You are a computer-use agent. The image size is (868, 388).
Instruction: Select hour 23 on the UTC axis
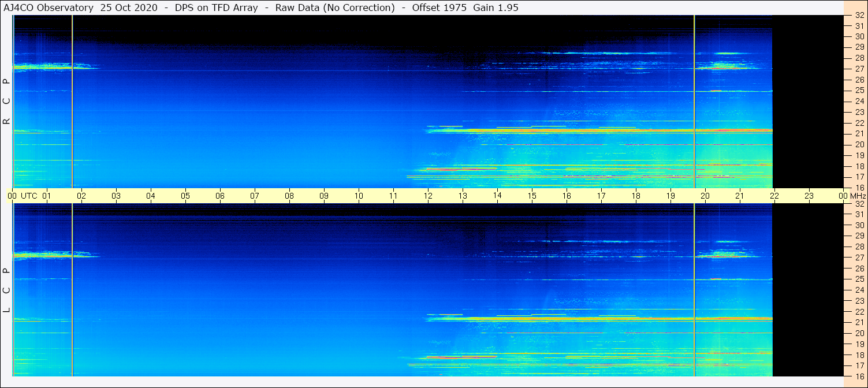(809, 196)
